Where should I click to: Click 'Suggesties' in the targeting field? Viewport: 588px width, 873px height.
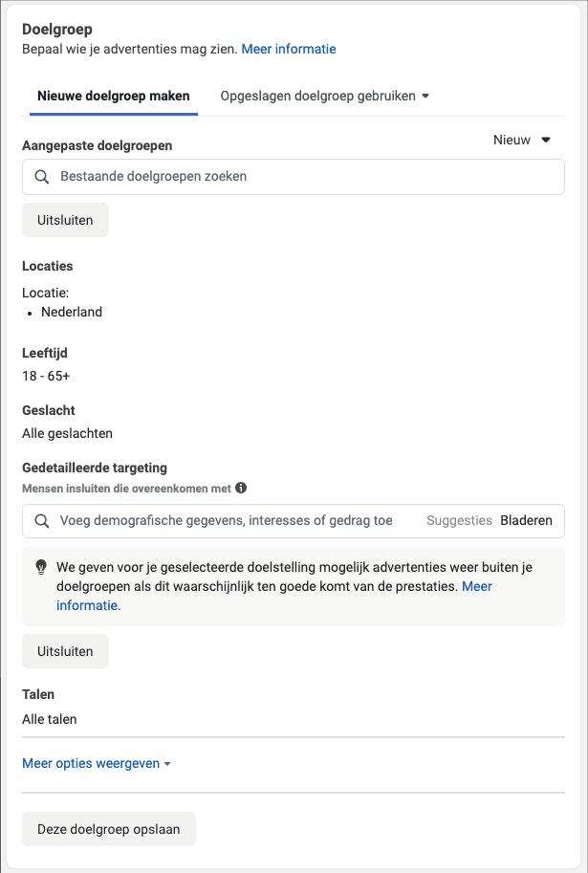tap(462, 520)
